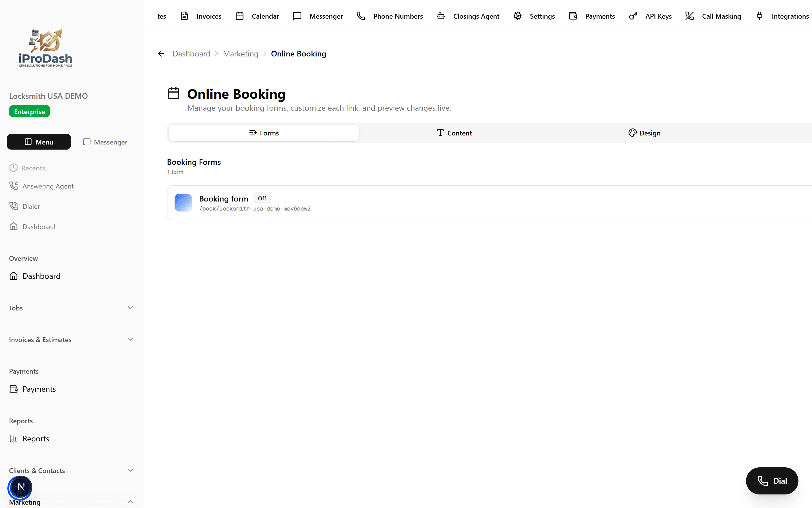Open the Booking form card
Screen dimensions: 812x508
coord(489,203)
